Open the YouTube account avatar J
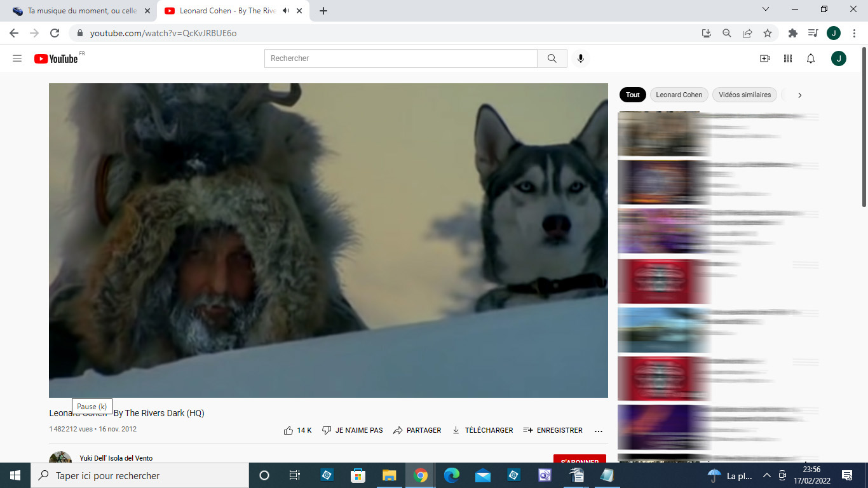Image resolution: width=868 pixels, height=488 pixels. [x=839, y=58]
